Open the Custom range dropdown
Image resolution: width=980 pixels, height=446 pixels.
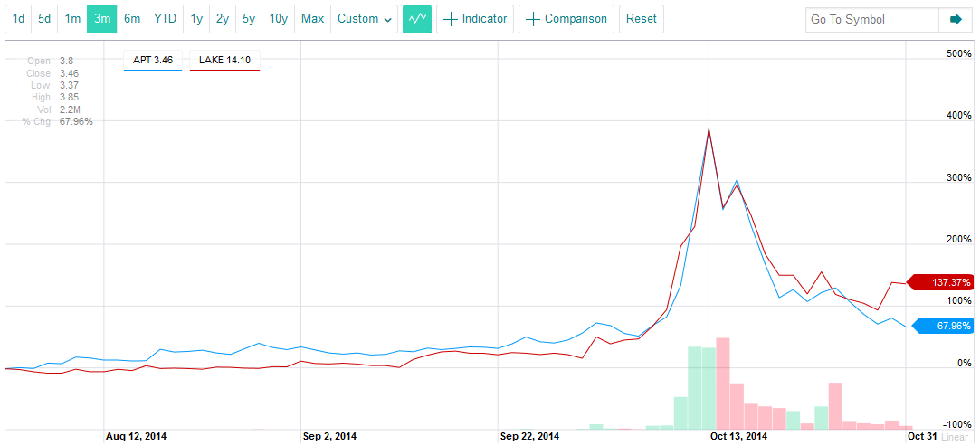point(365,19)
